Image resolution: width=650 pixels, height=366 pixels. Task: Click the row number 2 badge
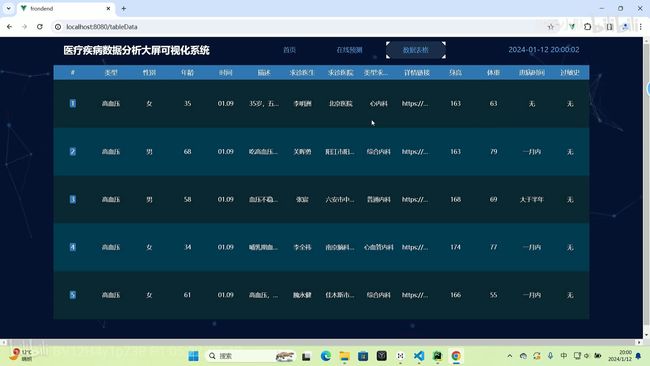73,151
